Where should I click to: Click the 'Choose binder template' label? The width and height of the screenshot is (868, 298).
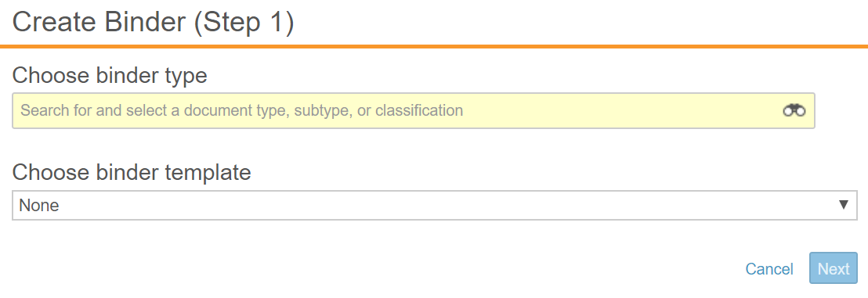pos(132,173)
